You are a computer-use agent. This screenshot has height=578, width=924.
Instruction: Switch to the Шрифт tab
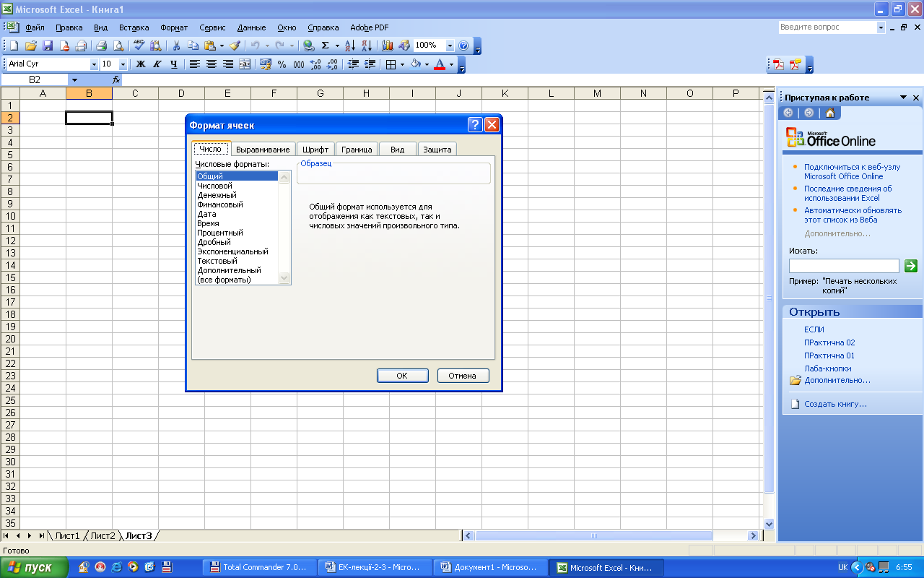[315, 150]
